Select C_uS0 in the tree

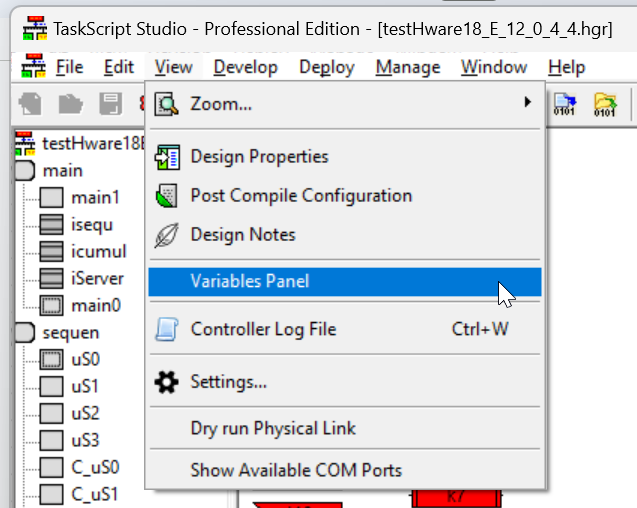[95, 468]
